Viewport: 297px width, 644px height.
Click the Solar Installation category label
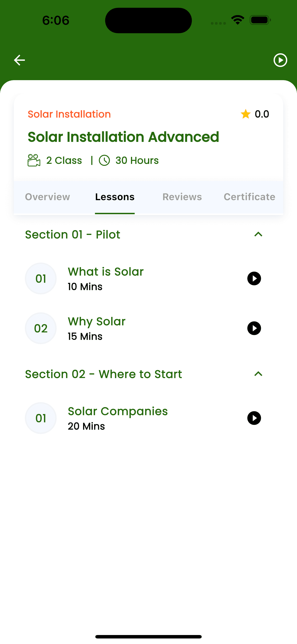pos(69,114)
